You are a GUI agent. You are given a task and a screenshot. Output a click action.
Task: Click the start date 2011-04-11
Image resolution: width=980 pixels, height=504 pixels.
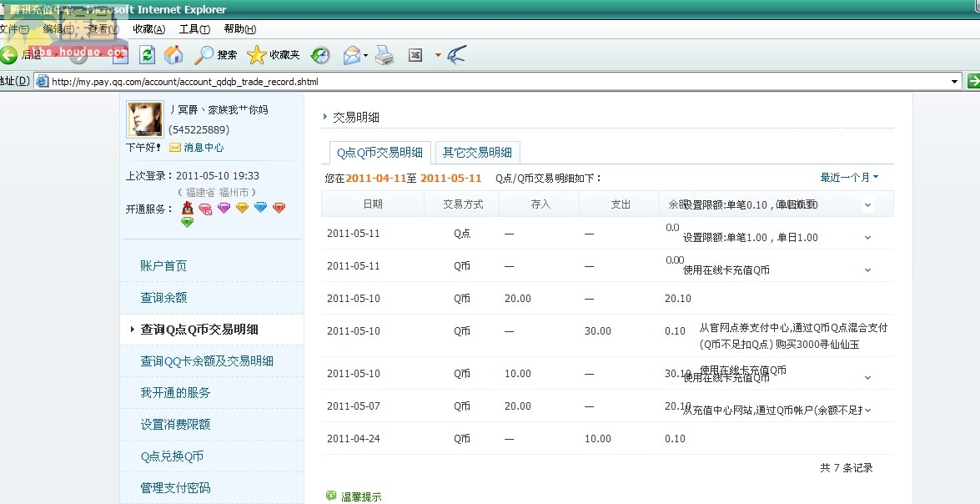[375, 179]
